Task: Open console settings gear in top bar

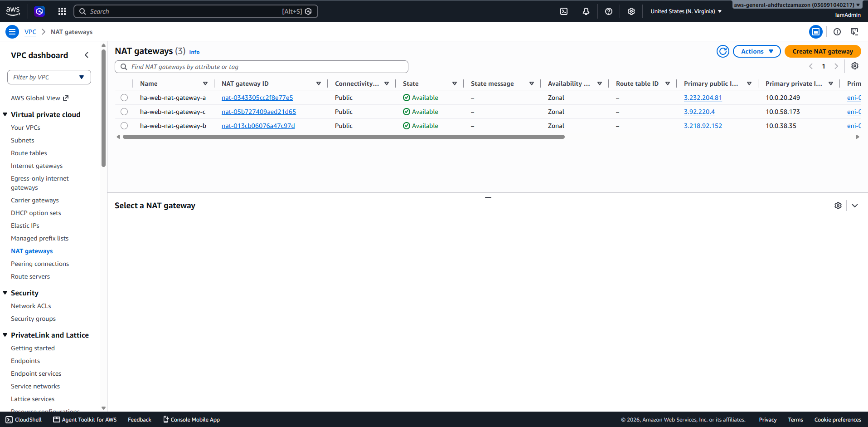Action: [x=631, y=11]
